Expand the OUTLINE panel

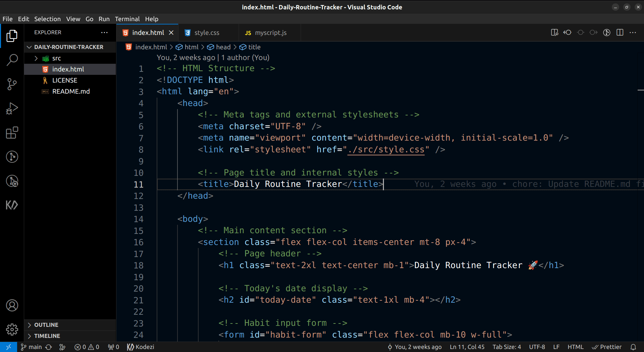70,325
